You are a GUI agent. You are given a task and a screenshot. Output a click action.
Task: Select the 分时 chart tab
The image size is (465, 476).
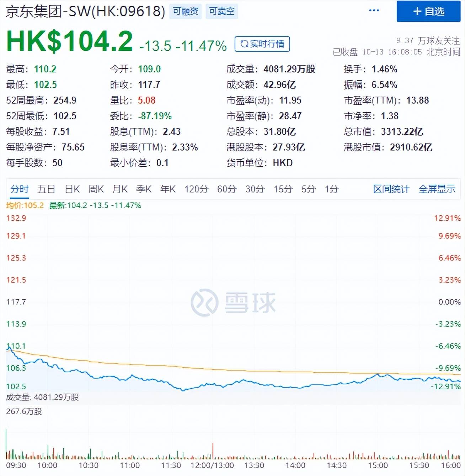pos(19,189)
